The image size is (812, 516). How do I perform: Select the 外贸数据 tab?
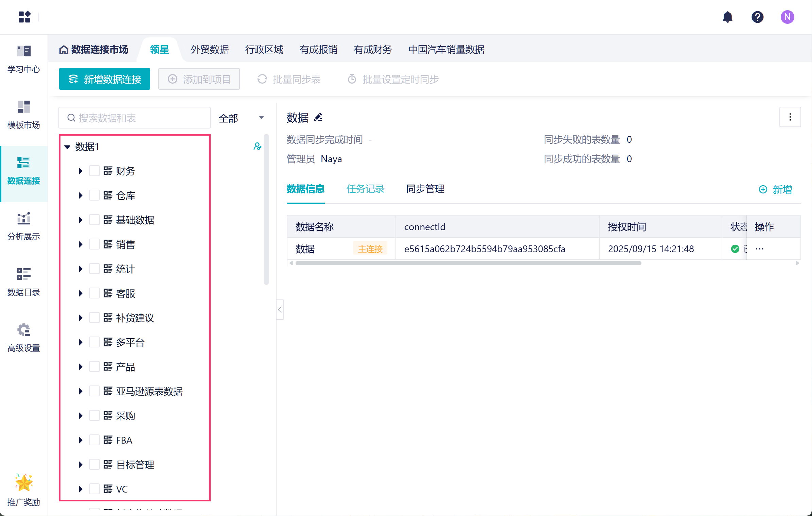click(210, 50)
